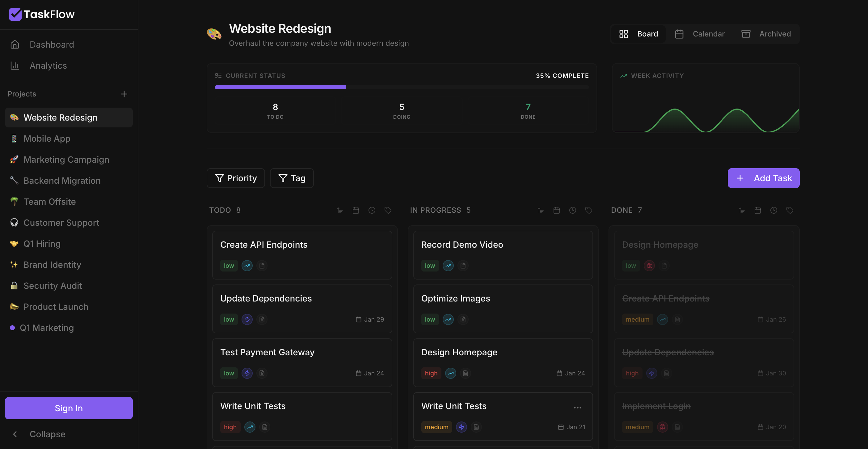The height and width of the screenshot is (449, 868).
Task: Click the trend tag icon on TODO Write Unit Tests
Action: tap(250, 427)
